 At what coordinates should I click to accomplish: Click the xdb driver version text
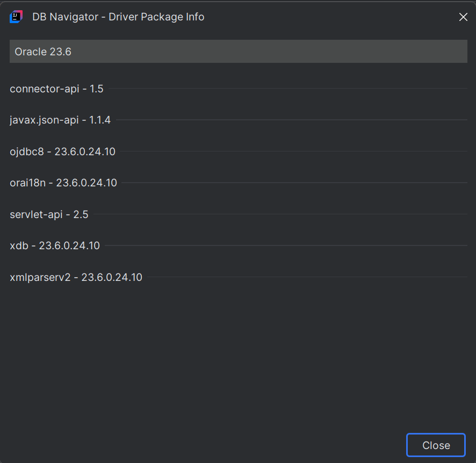69,245
